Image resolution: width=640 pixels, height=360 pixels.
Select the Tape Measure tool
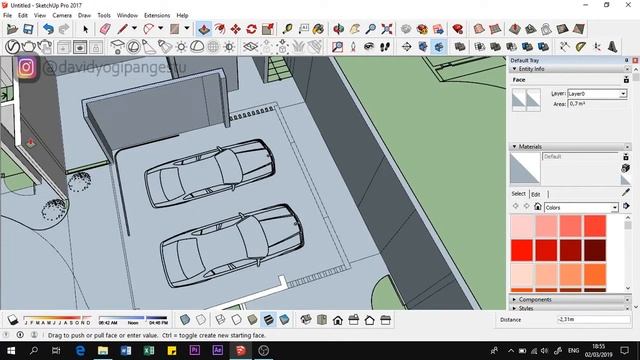(288, 29)
